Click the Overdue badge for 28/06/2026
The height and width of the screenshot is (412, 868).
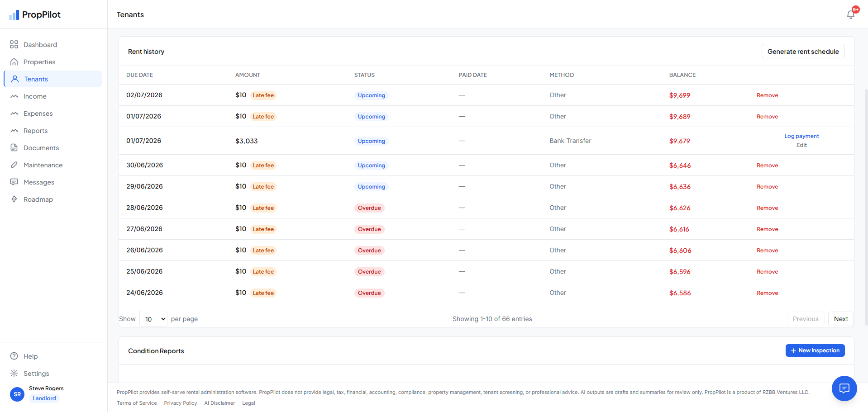[x=369, y=208]
